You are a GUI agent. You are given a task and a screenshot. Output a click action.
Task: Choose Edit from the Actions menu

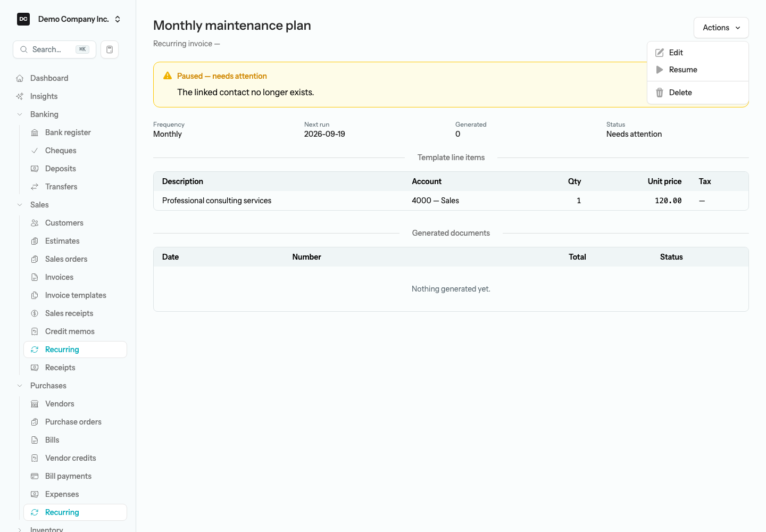pyautogui.click(x=698, y=53)
